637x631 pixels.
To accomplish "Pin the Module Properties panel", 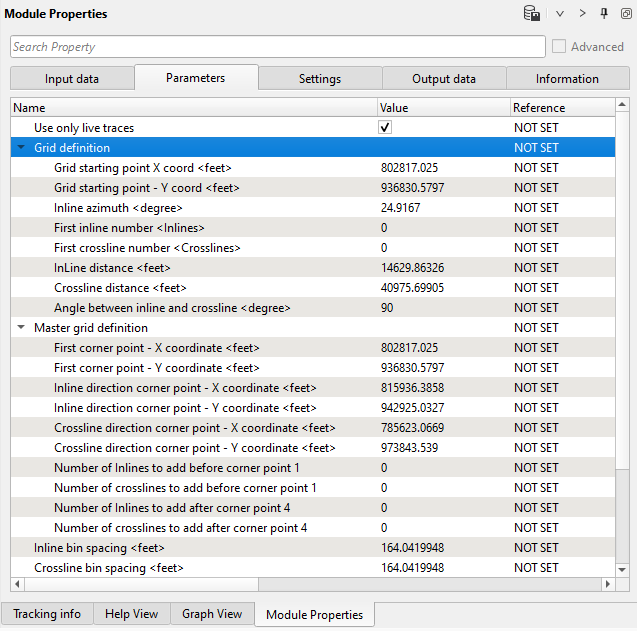I will pos(604,14).
